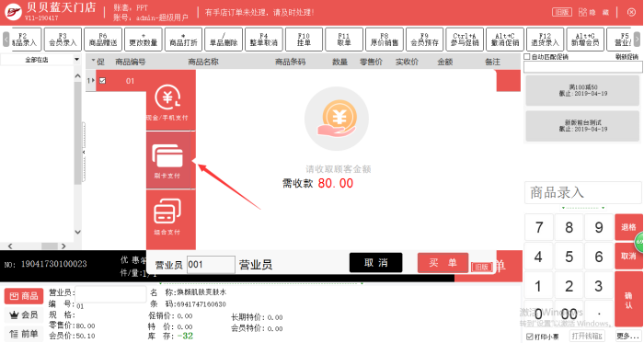644x343 pixels.
Task: Click F12 退货录入 return entry button
Action: tap(545, 40)
